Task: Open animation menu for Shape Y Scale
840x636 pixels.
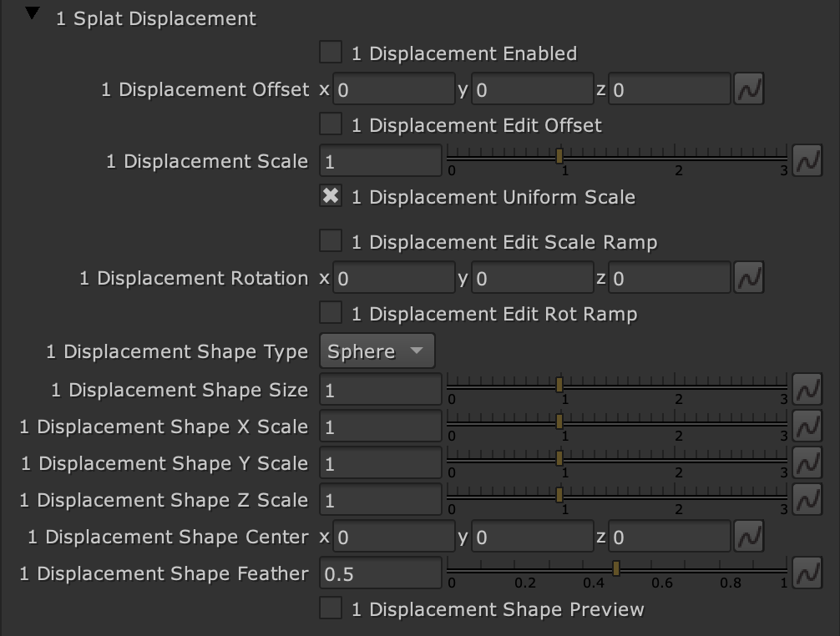Action: pos(807,462)
